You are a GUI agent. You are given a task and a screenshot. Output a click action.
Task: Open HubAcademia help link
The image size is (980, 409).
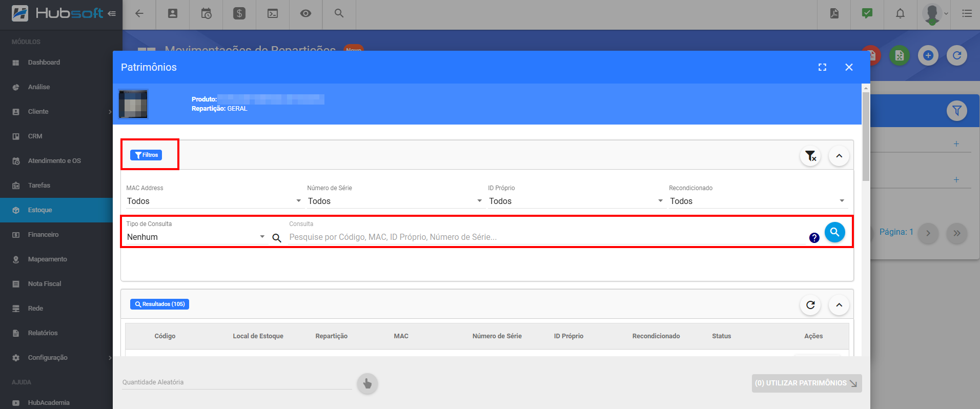pyautogui.click(x=56, y=403)
